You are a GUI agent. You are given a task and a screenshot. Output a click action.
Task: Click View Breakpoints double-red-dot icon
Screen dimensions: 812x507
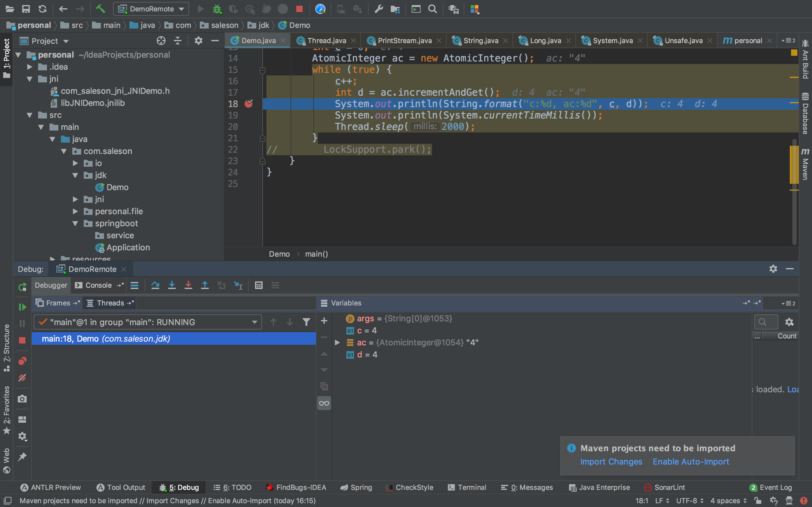coord(22,361)
